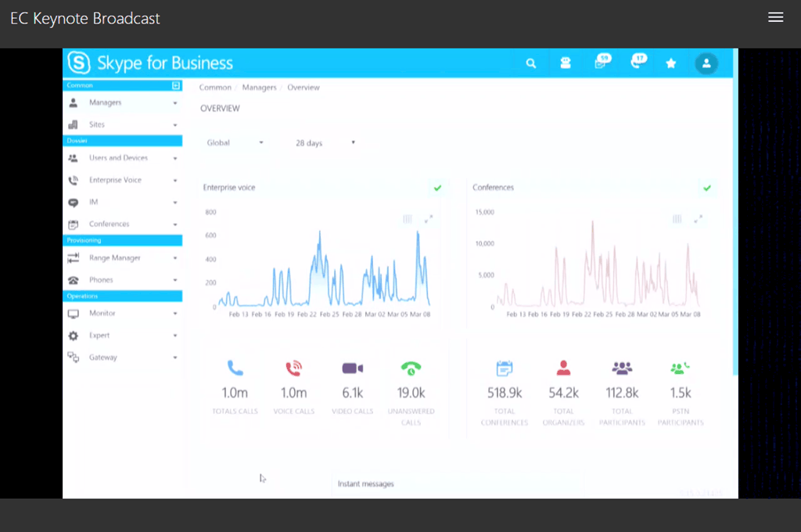This screenshot has height=532, width=801.
Task: Toggle the Conferences green checkmark
Action: click(707, 188)
